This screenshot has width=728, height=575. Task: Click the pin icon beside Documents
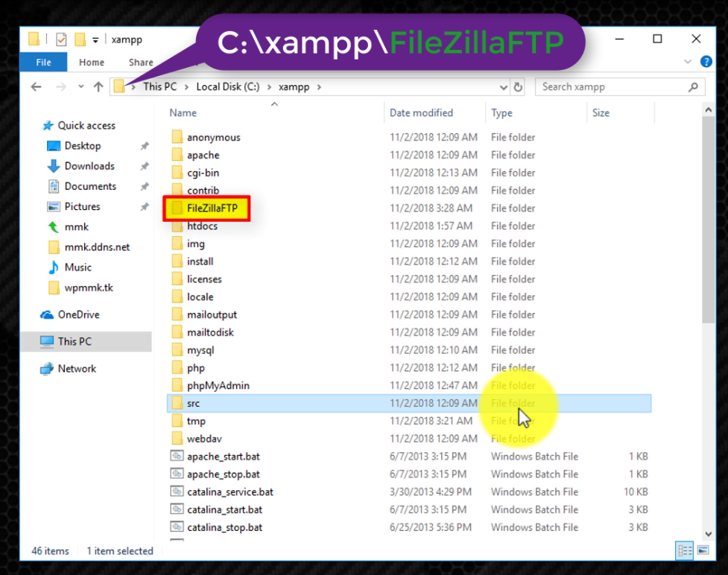click(145, 186)
